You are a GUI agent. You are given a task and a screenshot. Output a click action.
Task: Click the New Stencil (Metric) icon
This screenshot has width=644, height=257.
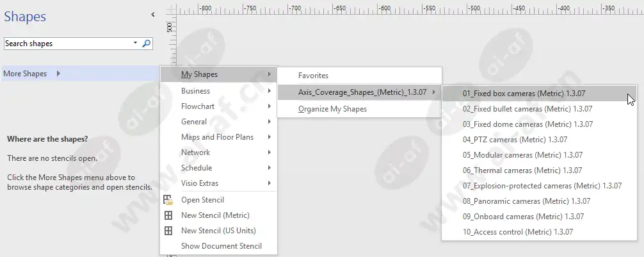(x=168, y=215)
